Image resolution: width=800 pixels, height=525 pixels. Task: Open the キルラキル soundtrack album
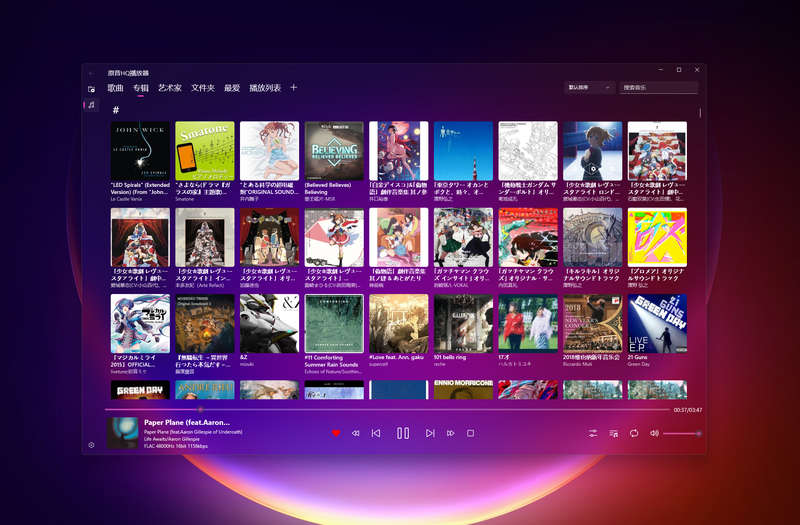pyautogui.click(x=593, y=237)
